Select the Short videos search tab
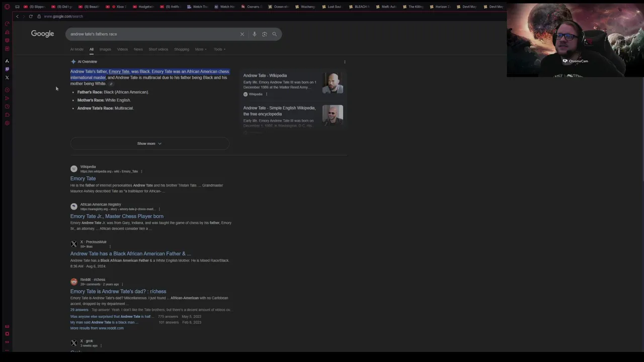The image size is (644, 362). (x=158, y=49)
